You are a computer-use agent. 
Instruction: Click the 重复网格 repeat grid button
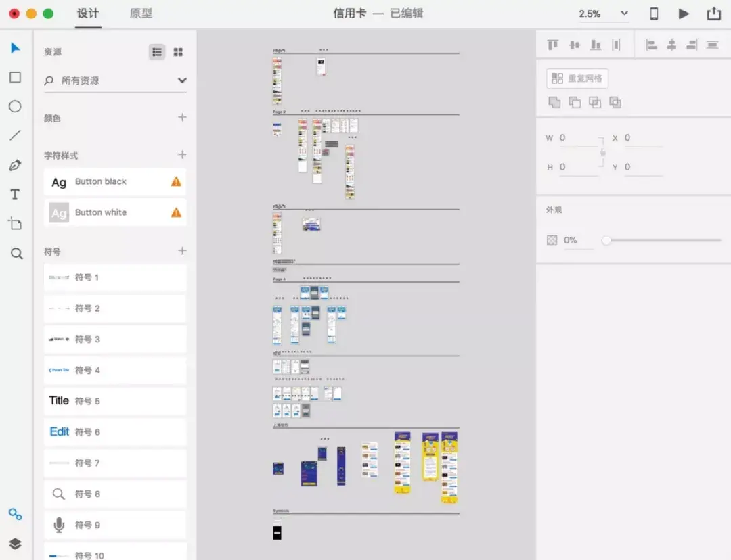pyautogui.click(x=577, y=78)
